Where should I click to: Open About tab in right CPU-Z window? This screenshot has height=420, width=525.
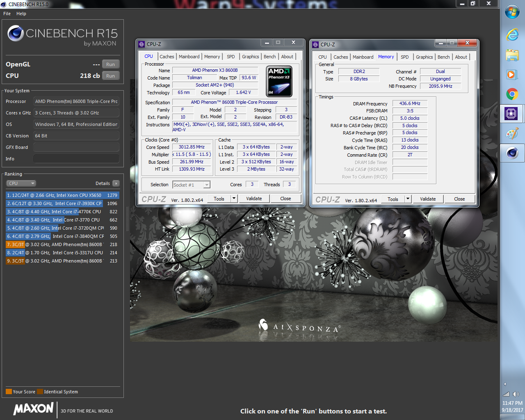pos(461,57)
